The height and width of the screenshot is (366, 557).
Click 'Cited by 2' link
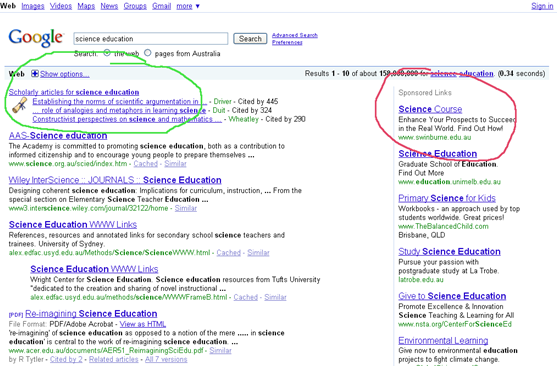tap(66, 359)
